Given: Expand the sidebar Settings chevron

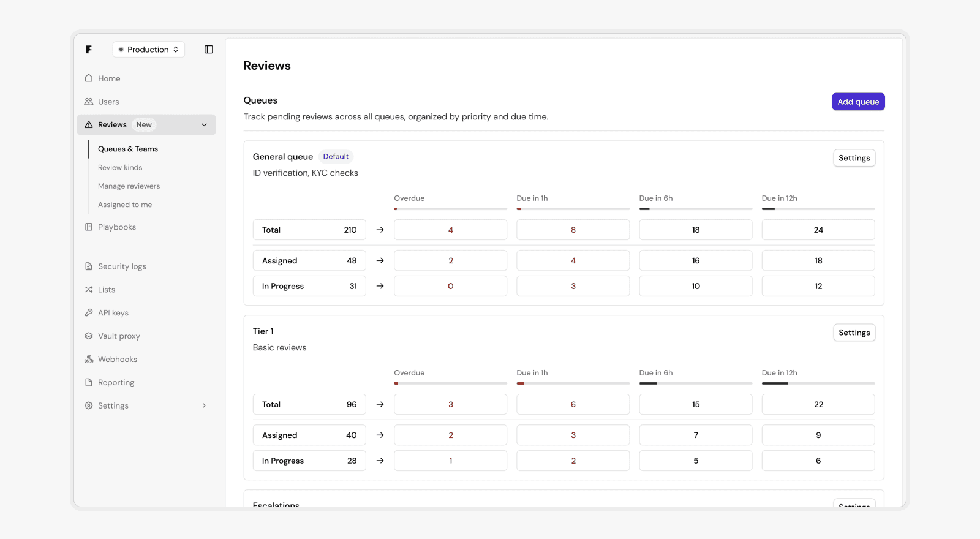Looking at the screenshot, I should [x=204, y=405].
